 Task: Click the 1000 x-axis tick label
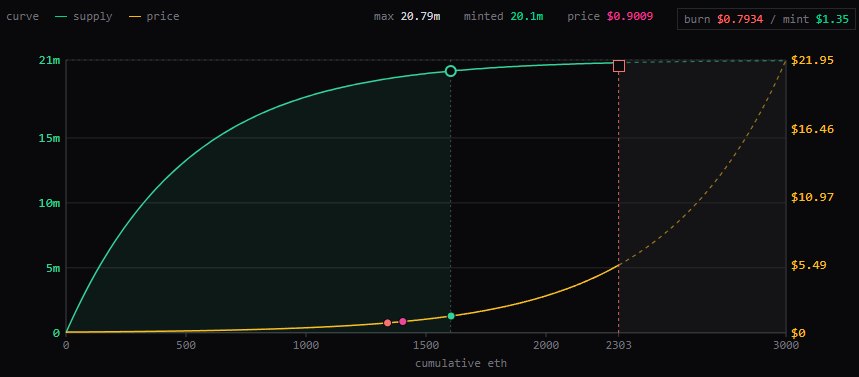point(306,345)
